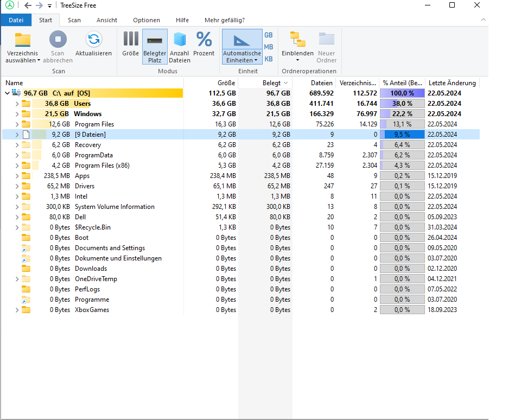The height and width of the screenshot is (420, 521).
Task: Switch to the Scan ribbon tab
Action: (74, 20)
